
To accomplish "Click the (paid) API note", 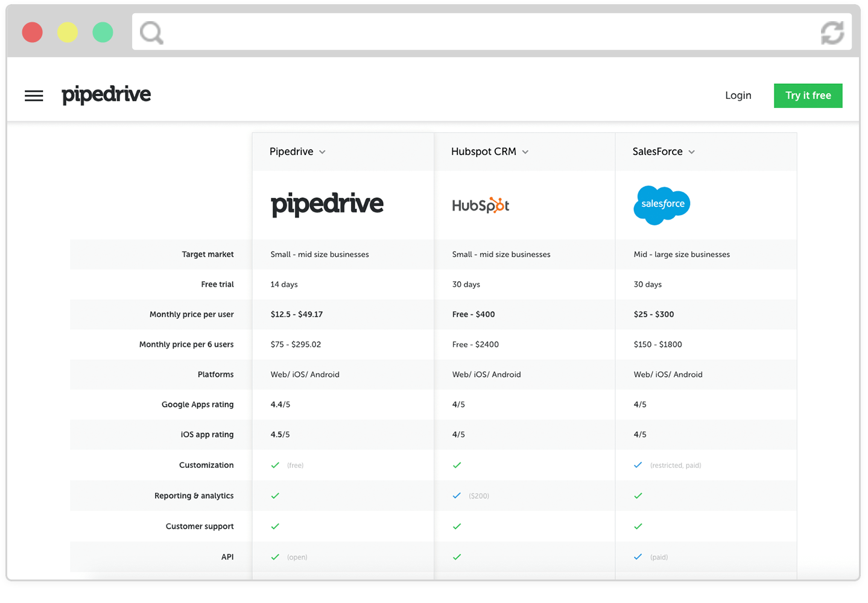I will pos(659,557).
